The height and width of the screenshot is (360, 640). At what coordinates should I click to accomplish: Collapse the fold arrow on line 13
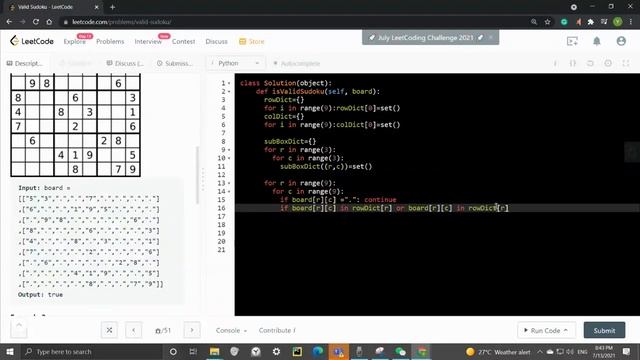coord(229,183)
